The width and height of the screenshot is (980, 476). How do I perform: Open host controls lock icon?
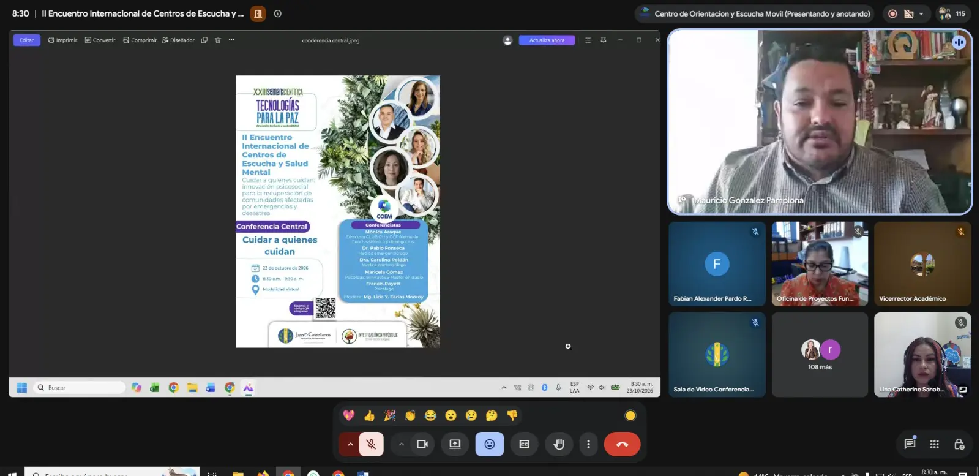[959, 444]
